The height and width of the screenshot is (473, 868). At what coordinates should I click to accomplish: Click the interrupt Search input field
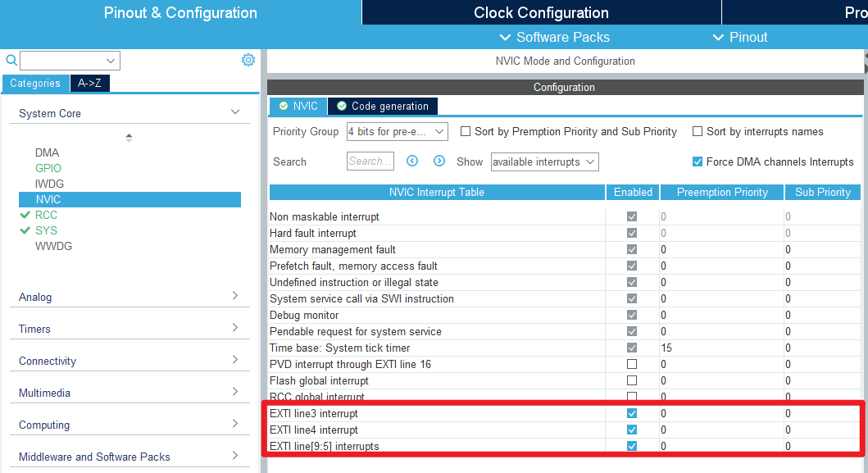(x=370, y=161)
